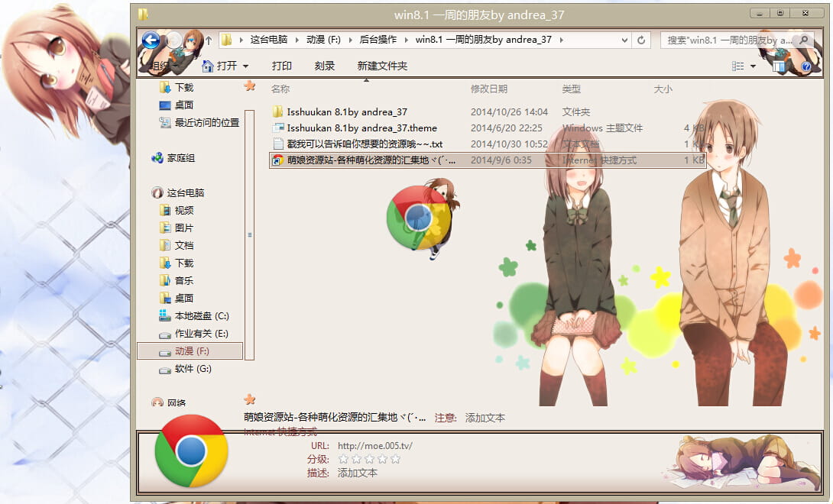Screen dimensions: 833x504
Task: Click 后台操作 breadcrumb in address bar
Action: tap(378, 40)
